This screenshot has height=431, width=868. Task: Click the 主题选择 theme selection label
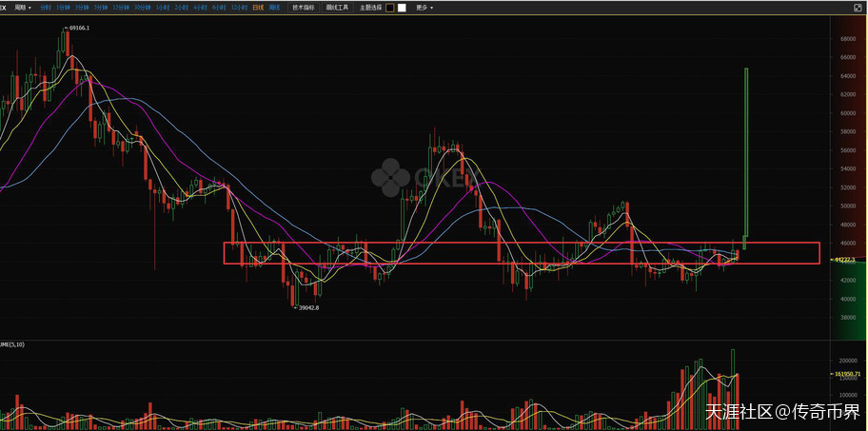[x=369, y=8]
